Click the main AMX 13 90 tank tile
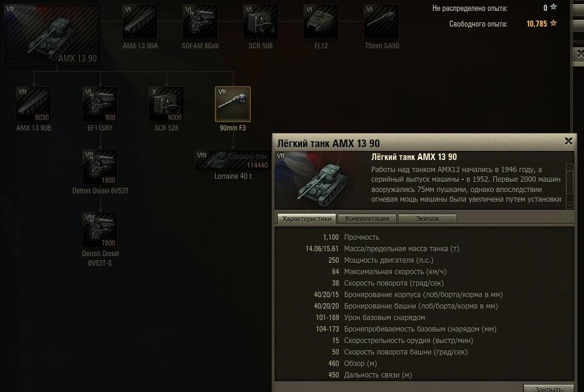 53,34
